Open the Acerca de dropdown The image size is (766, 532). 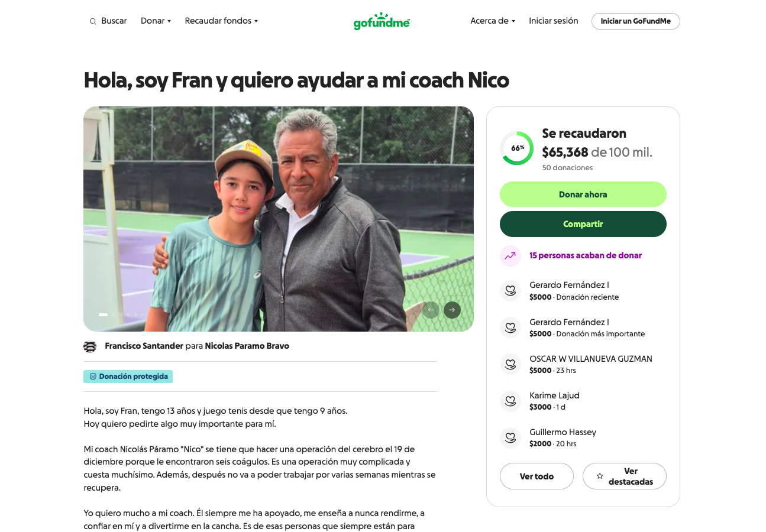(493, 21)
